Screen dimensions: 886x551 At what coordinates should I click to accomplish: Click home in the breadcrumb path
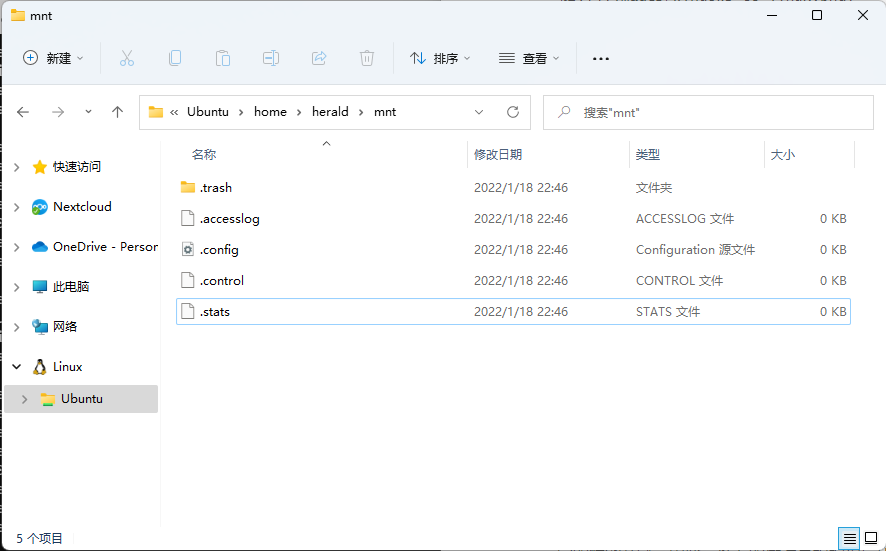click(x=270, y=112)
